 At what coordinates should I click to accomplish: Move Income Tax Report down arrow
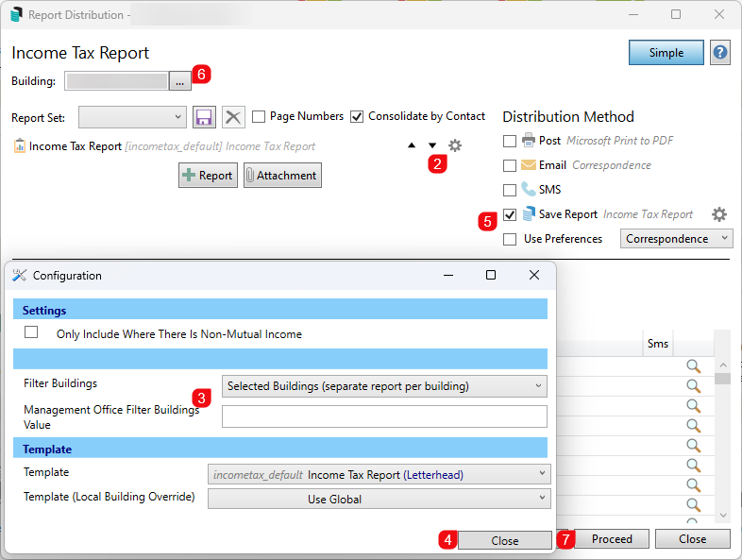[432, 145]
